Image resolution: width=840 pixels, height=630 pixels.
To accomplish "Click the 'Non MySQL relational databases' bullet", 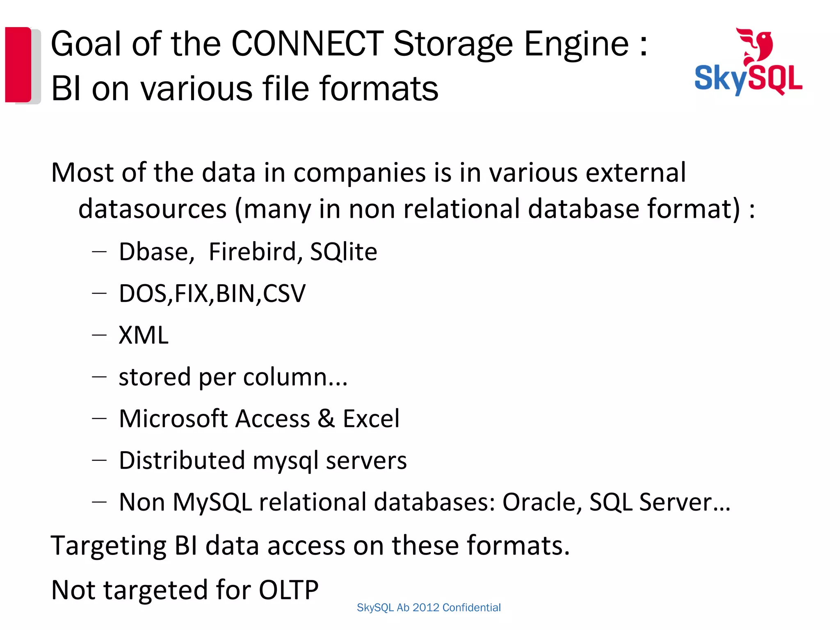I will (x=424, y=502).
